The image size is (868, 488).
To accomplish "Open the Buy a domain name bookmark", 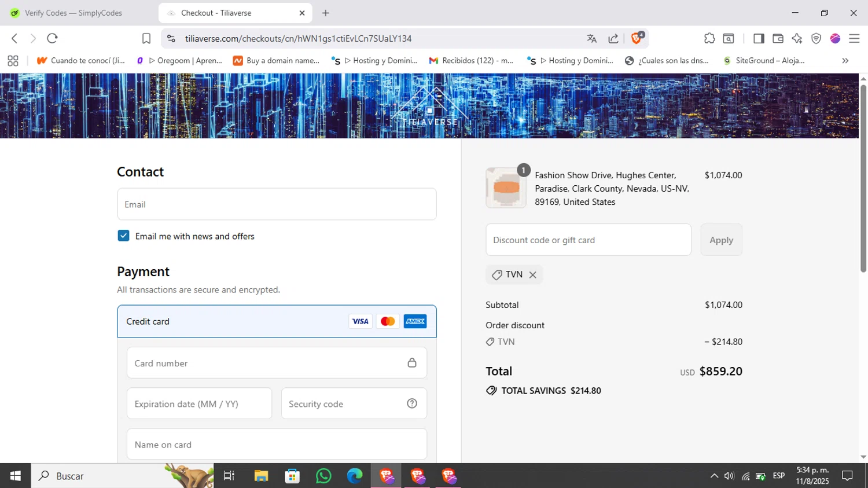I will tap(277, 60).
